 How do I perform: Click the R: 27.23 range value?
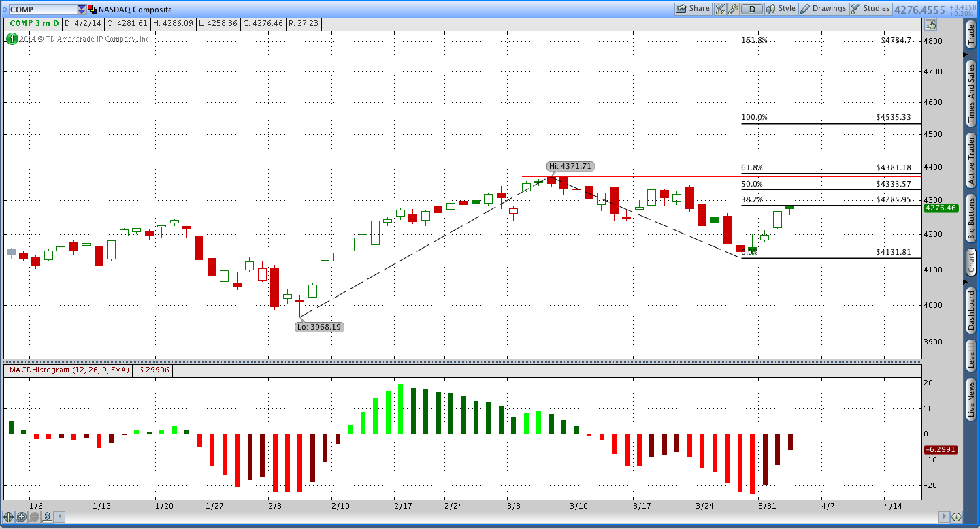303,23
